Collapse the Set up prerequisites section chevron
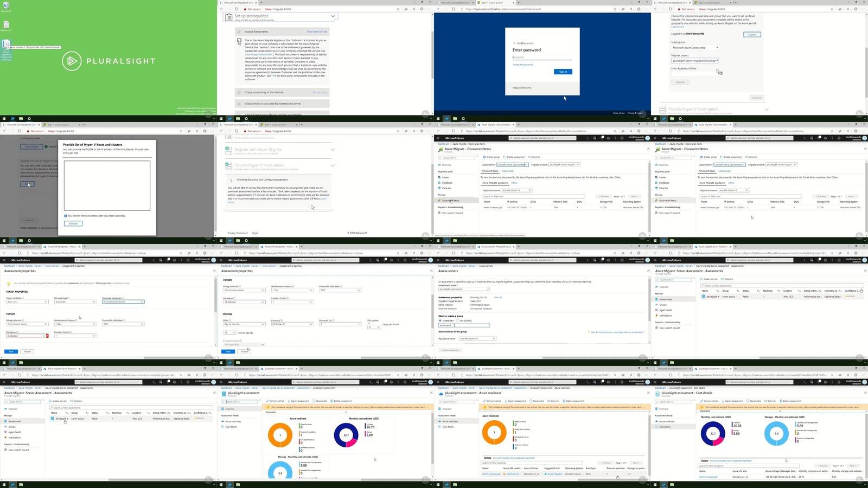This screenshot has width=868, height=488. (x=333, y=16)
